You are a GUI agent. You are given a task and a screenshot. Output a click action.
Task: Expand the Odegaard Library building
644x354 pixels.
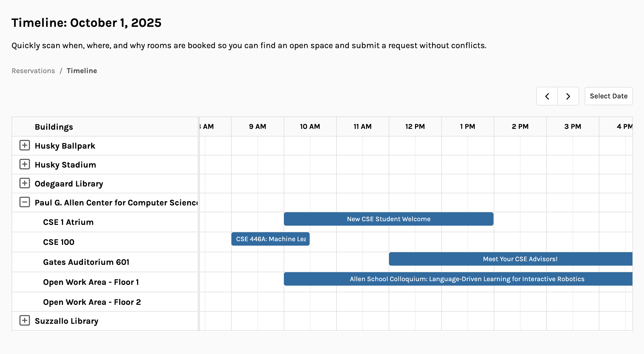(25, 183)
